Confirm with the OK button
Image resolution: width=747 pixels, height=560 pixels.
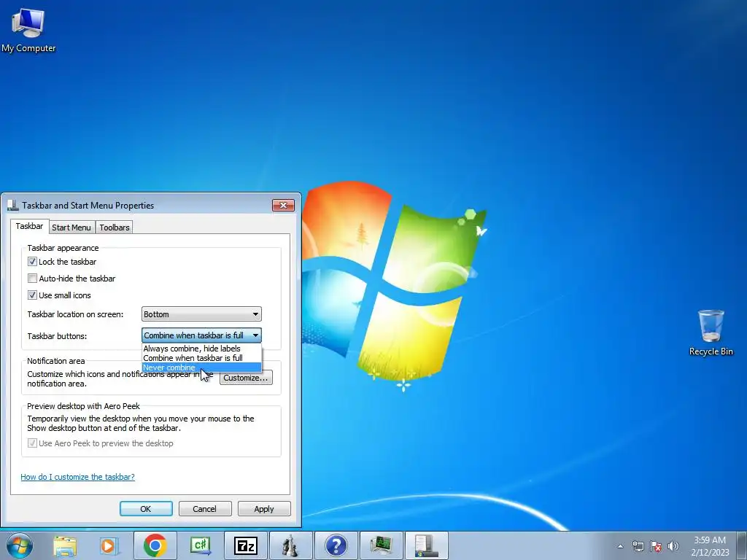[x=146, y=508]
